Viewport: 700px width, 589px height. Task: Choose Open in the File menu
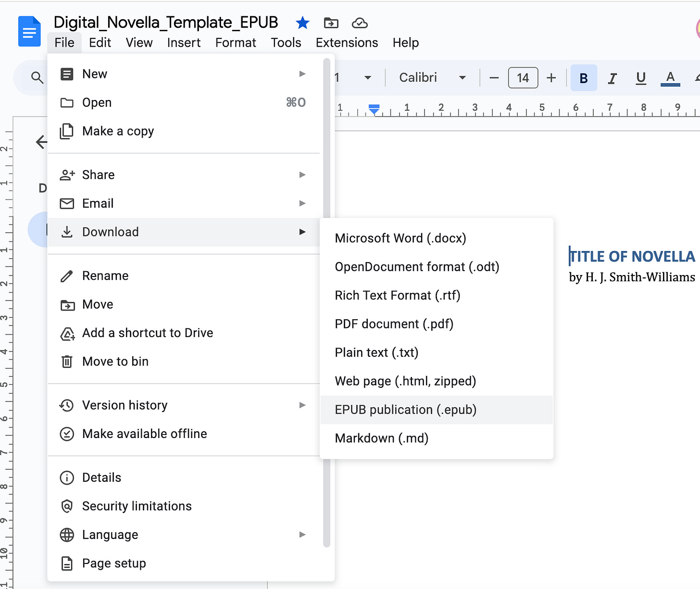point(184,102)
